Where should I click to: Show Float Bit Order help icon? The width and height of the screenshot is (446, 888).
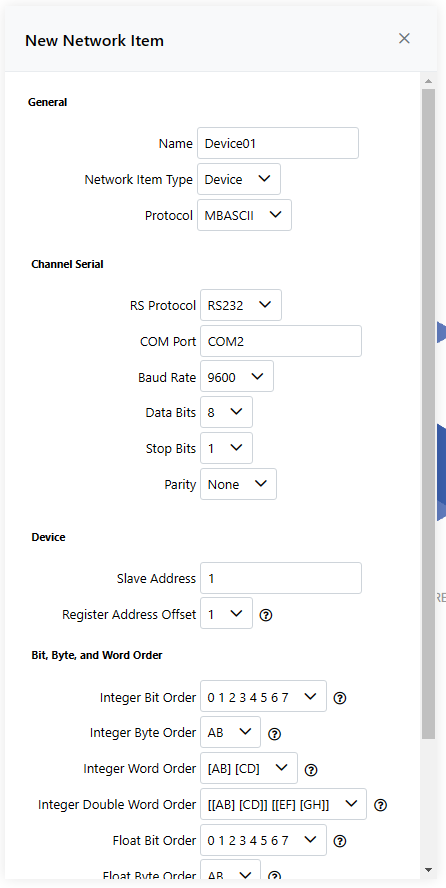coord(340,841)
